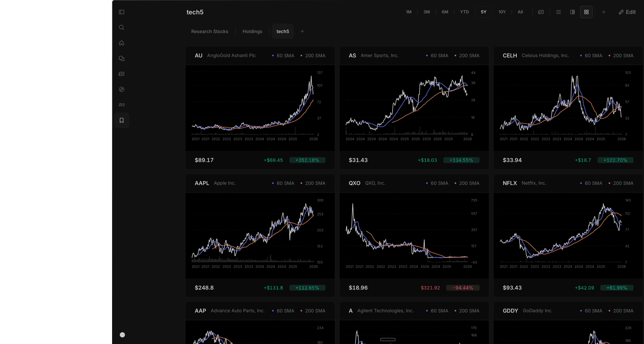The image size is (644, 344).
Task: Switch to the Holdings tab
Action: [x=252, y=32]
